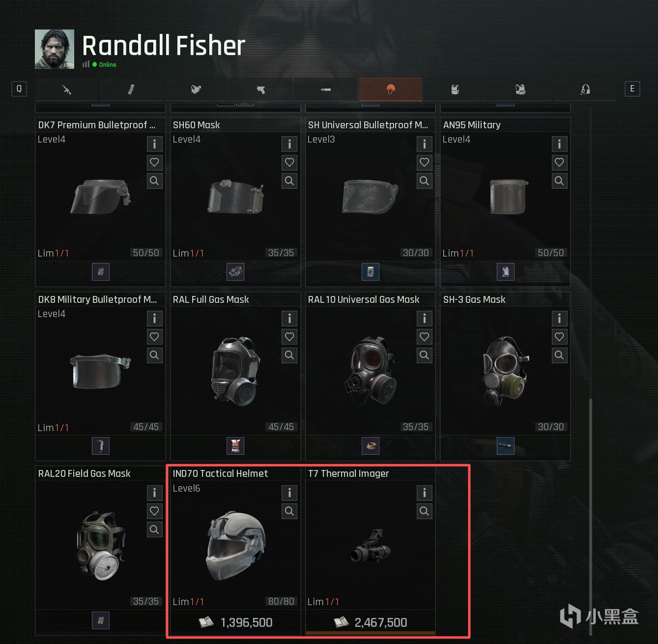Open info for DK7 Premium Bulletproof mask
Viewport: 658px width, 644px height.
click(154, 144)
